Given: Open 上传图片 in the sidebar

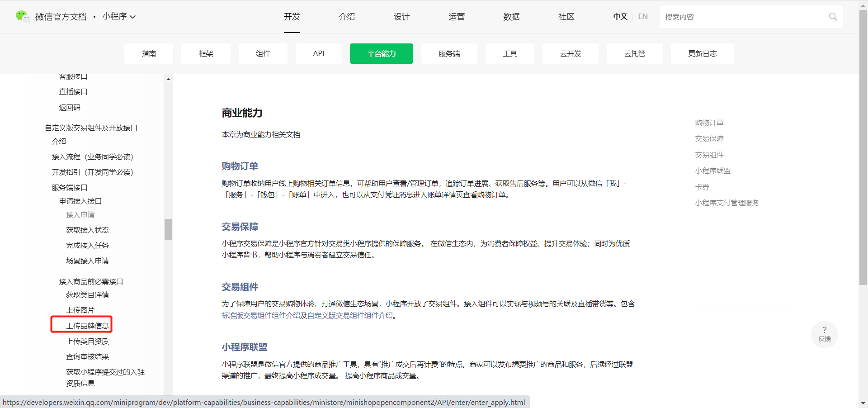Looking at the screenshot, I should click(x=80, y=310).
